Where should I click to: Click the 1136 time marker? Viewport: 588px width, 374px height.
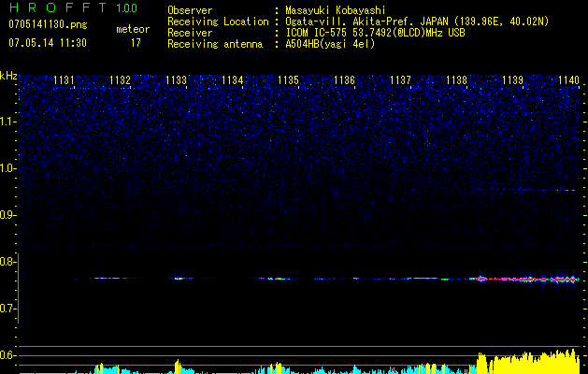(x=344, y=80)
